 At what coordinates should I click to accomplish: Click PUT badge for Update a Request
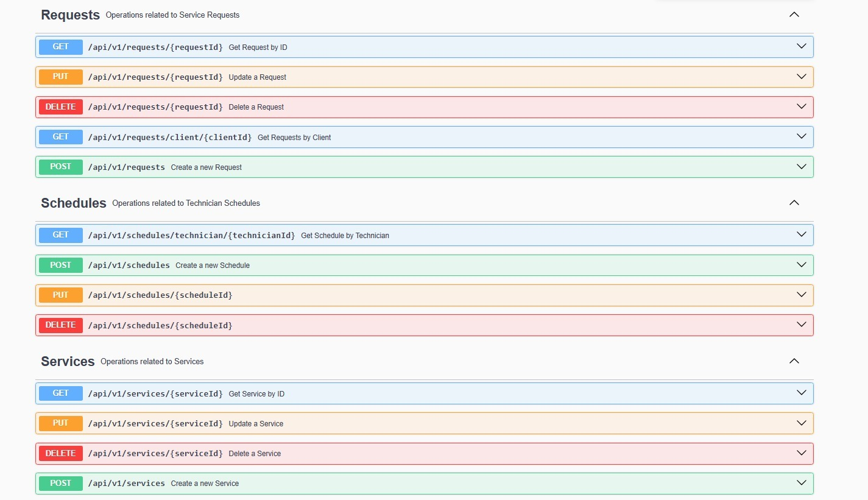click(x=61, y=77)
